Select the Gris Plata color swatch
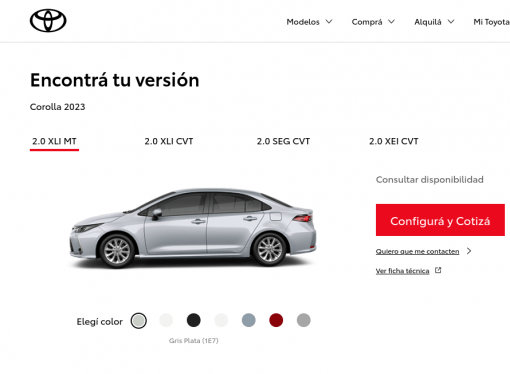Screen dimensions: 510x374 (138, 321)
